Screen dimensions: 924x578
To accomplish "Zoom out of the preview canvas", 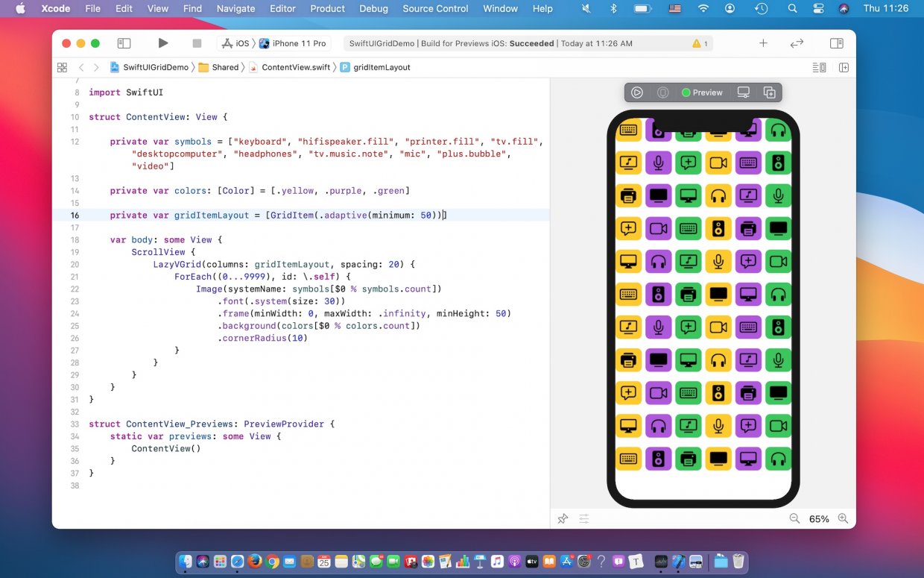I will point(794,518).
